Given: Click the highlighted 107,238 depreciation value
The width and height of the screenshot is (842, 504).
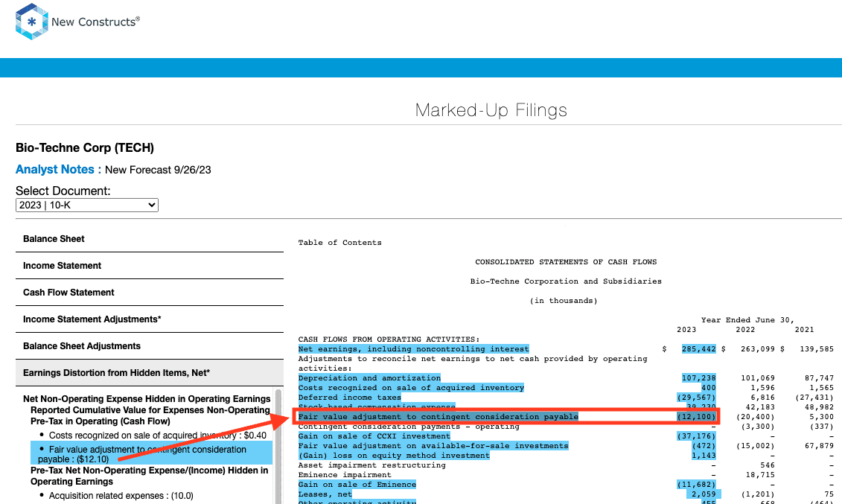Looking at the screenshot, I should tap(698, 378).
